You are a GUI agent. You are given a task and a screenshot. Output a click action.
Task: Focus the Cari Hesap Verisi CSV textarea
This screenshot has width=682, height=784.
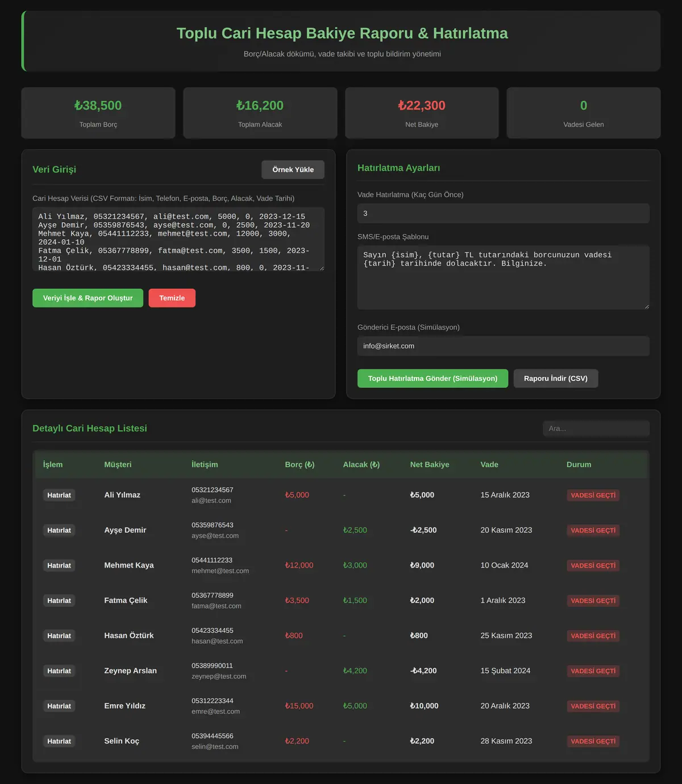178,239
